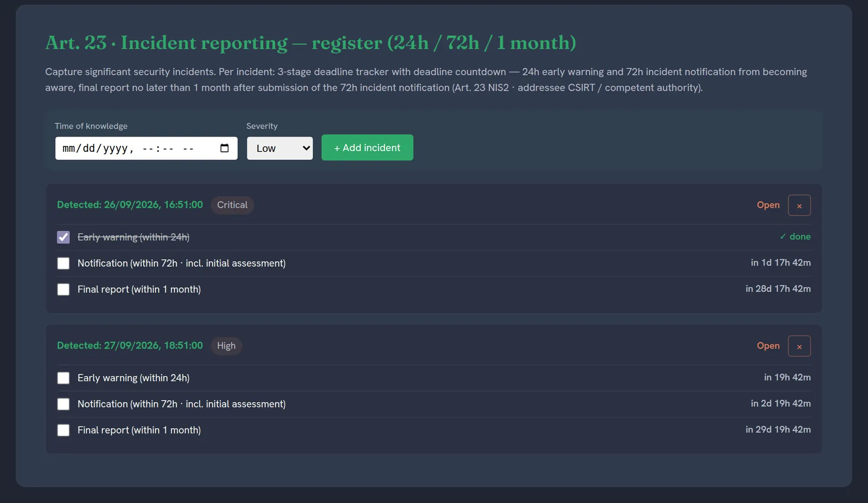This screenshot has height=503, width=868.
Task: Check Notification within 72h for Critical incident
Action: coord(63,263)
